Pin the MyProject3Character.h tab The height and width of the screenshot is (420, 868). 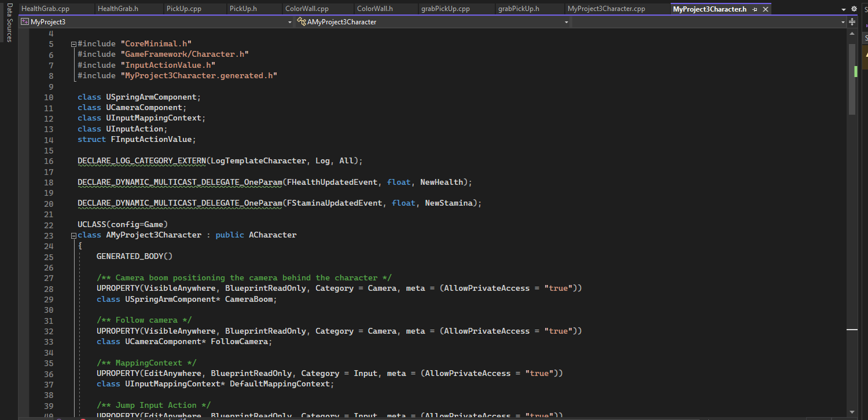point(755,9)
